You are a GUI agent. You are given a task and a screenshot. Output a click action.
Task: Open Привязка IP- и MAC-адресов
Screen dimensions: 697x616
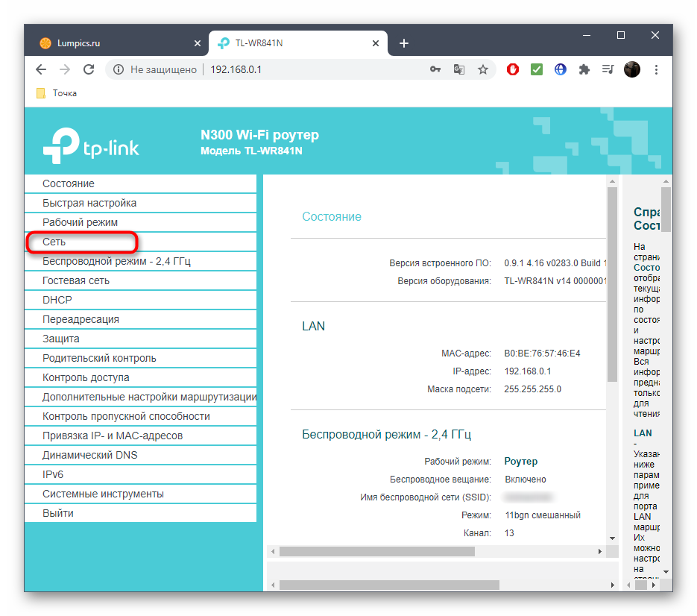140,436
